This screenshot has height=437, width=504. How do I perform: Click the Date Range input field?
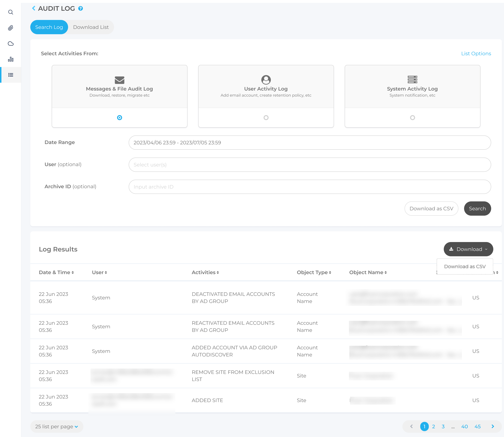[310, 143]
